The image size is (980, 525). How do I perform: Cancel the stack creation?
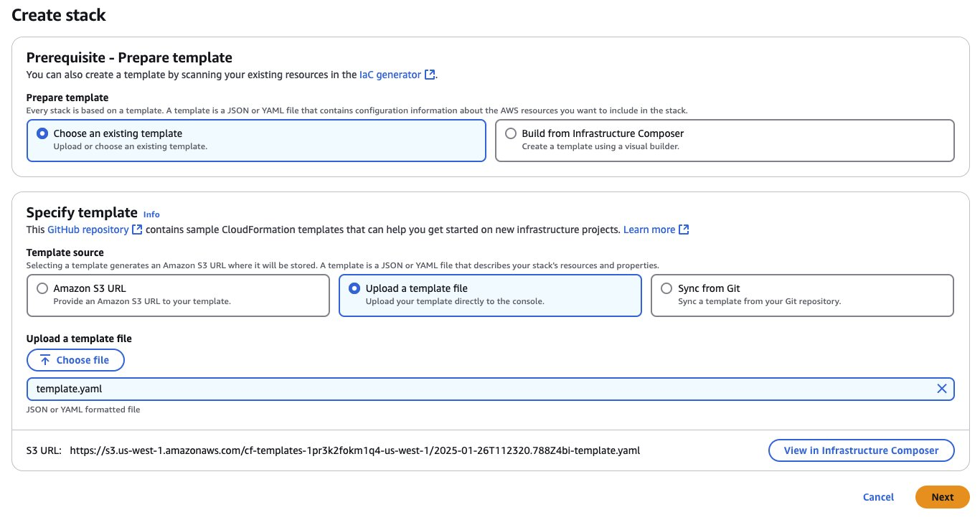(878, 497)
